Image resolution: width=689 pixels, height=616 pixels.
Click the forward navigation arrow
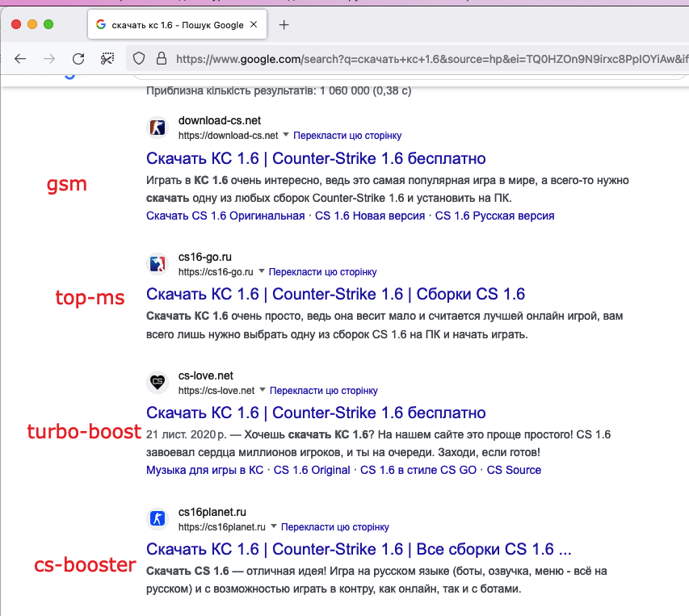point(49,58)
